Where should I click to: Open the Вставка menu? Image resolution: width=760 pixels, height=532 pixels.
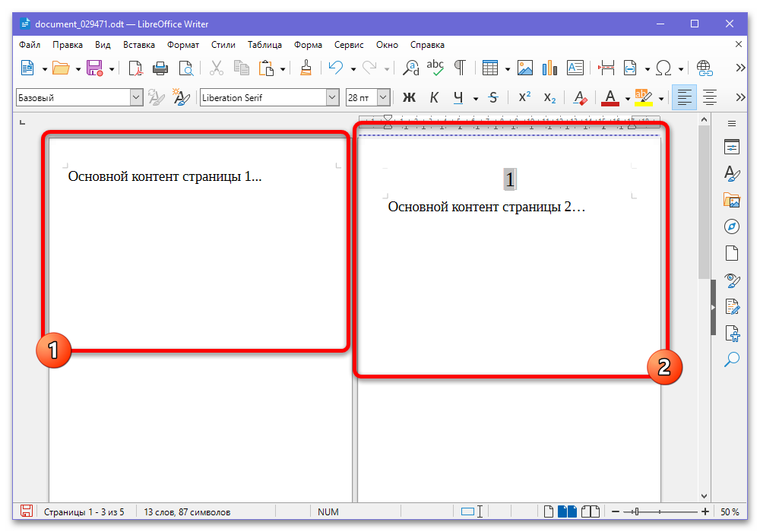138,45
